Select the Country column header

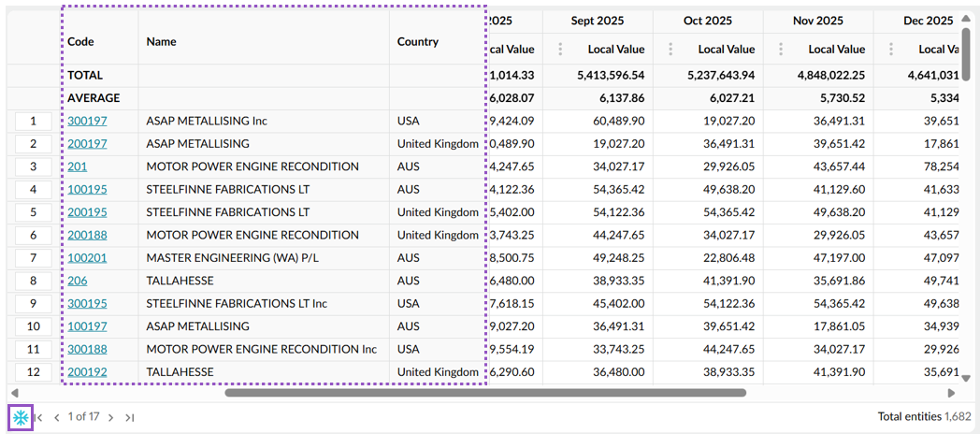(x=417, y=42)
